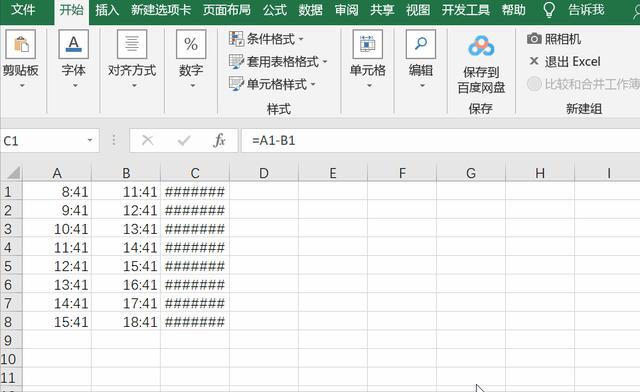
Task: Open the 单元格 cells icon
Action: pyautogui.click(x=367, y=44)
